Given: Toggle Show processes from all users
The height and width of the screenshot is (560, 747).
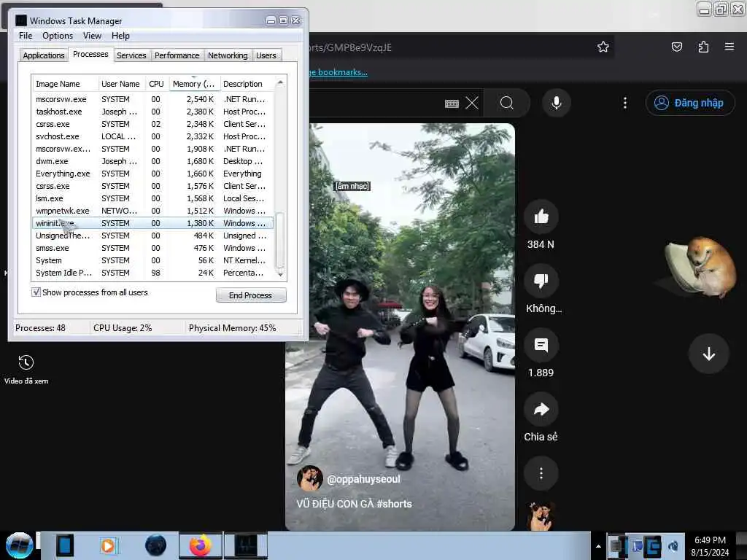Looking at the screenshot, I should (x=36, y=292).
